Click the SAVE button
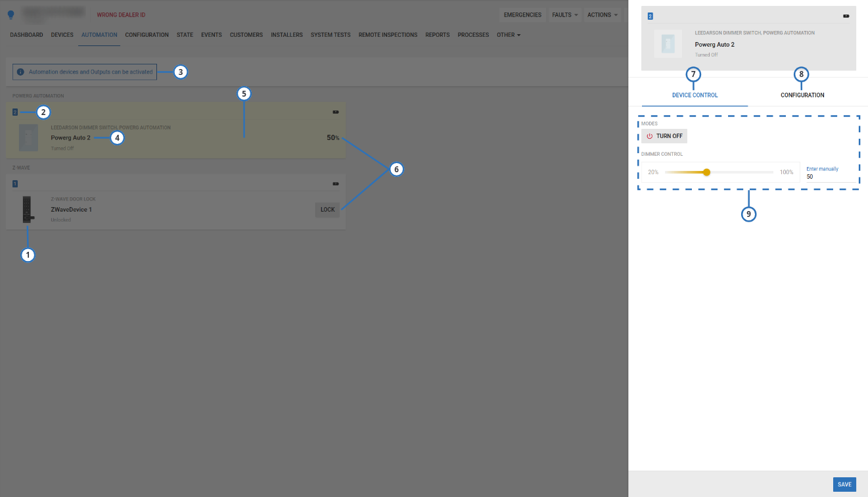The image size is (868, 497). coord(844,484)
